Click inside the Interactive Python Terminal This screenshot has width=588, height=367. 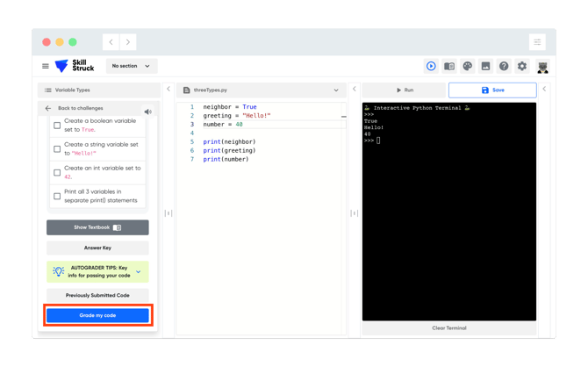coord(448,212)
